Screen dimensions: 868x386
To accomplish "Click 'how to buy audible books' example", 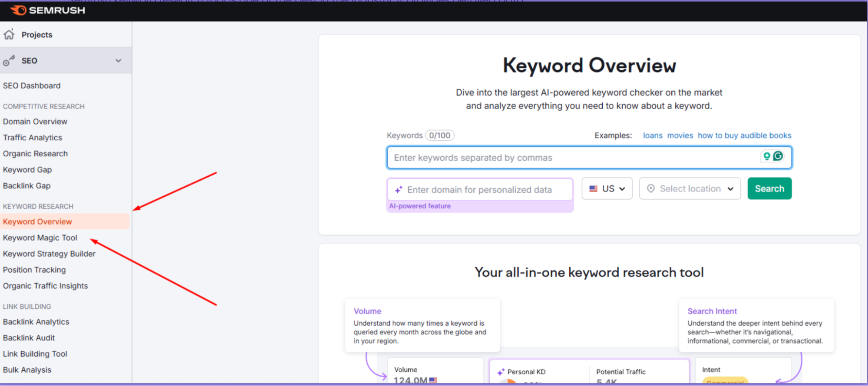I will click(744, 135).
